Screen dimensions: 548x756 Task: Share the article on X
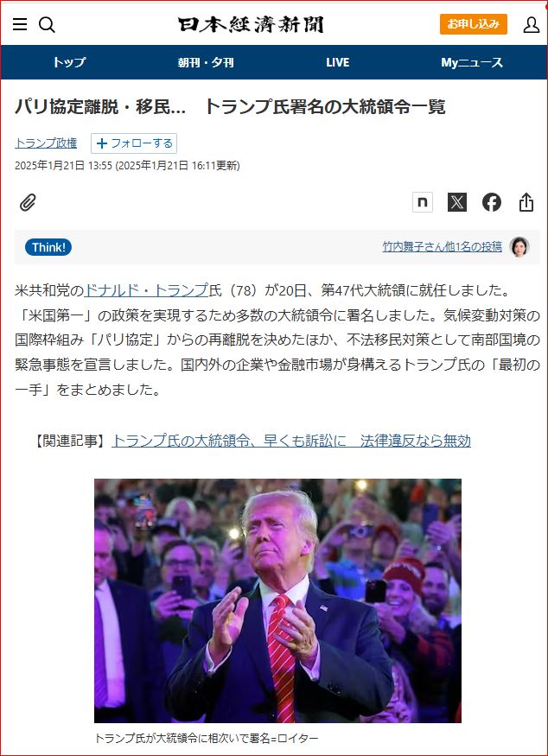[457, 202]
